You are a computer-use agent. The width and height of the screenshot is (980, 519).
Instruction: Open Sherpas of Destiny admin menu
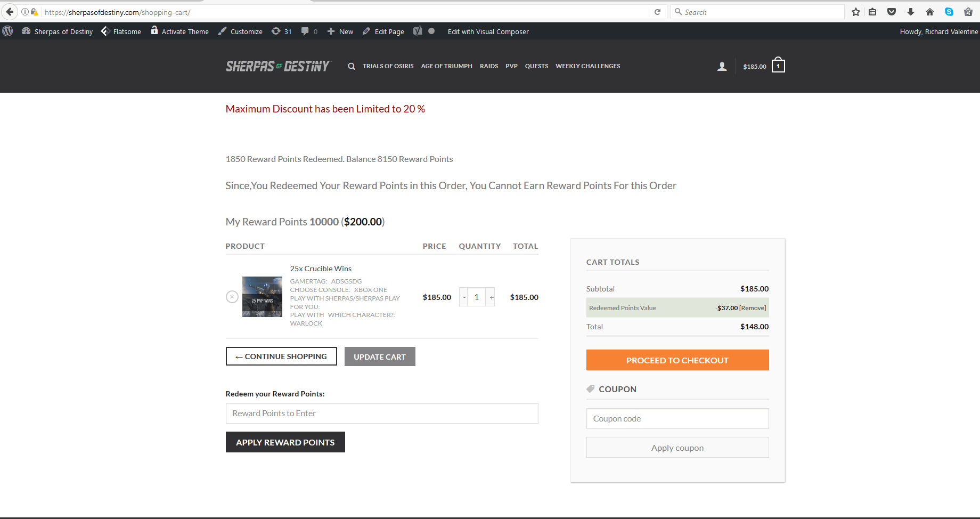(x=57, y=31)
